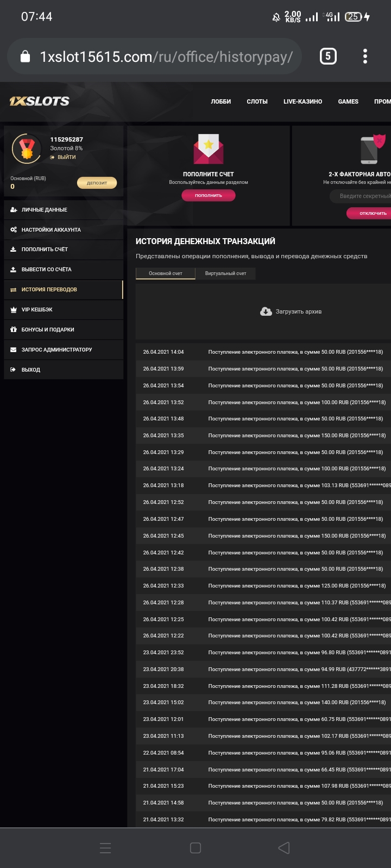391x868 pixels.
Task: Open the browser three-dot menu
Action: [x=365, y=56]
